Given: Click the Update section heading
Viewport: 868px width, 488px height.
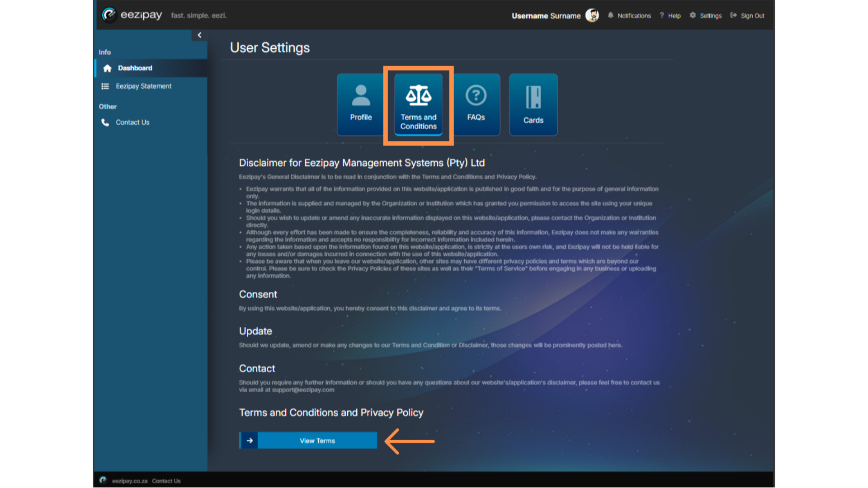Looking at the screenshot, I should pos(255,331).
